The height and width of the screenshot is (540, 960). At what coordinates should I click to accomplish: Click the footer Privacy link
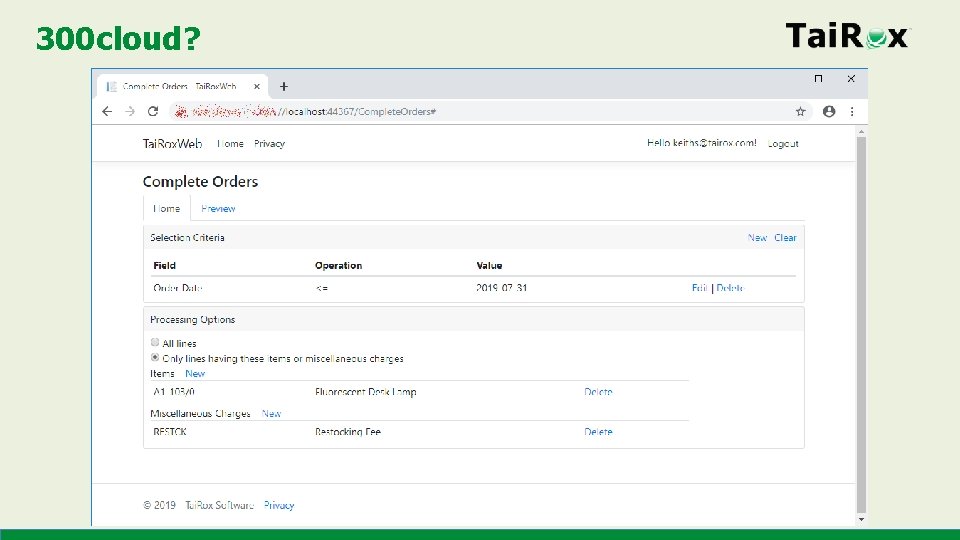coord(279,505)
